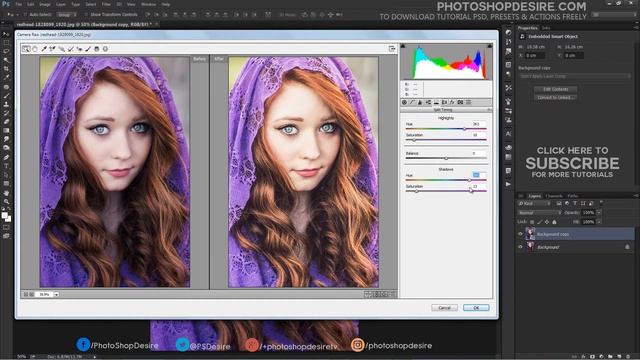Select the Photoshop toolbar Zoom tool
Image resolution: width=640 pixels, height=360 pixels.
tap(6, 202)
